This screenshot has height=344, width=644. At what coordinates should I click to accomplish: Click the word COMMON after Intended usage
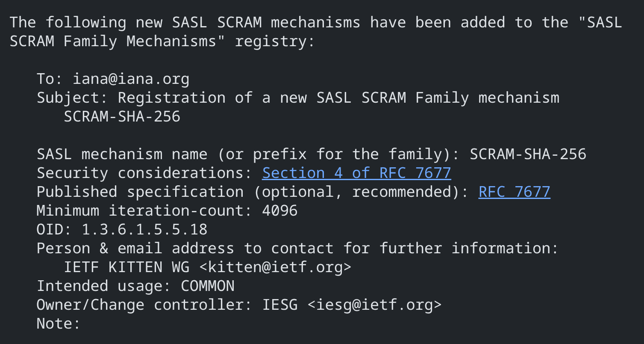208,286
